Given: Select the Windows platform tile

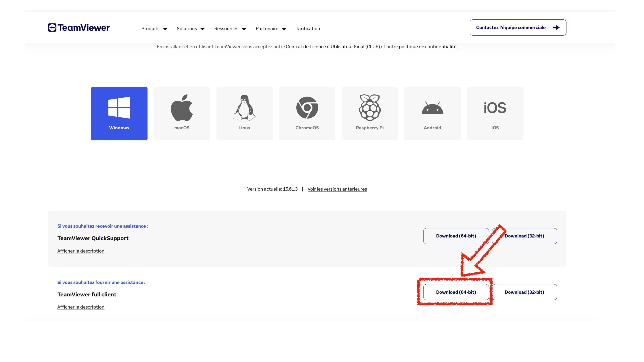Looking at the screenshot, I should point(119,113).
